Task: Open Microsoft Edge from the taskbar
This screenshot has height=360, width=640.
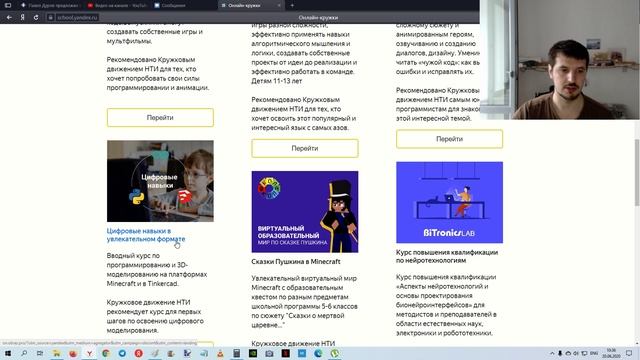Action: pyautogui.click(x=318, y=353)
